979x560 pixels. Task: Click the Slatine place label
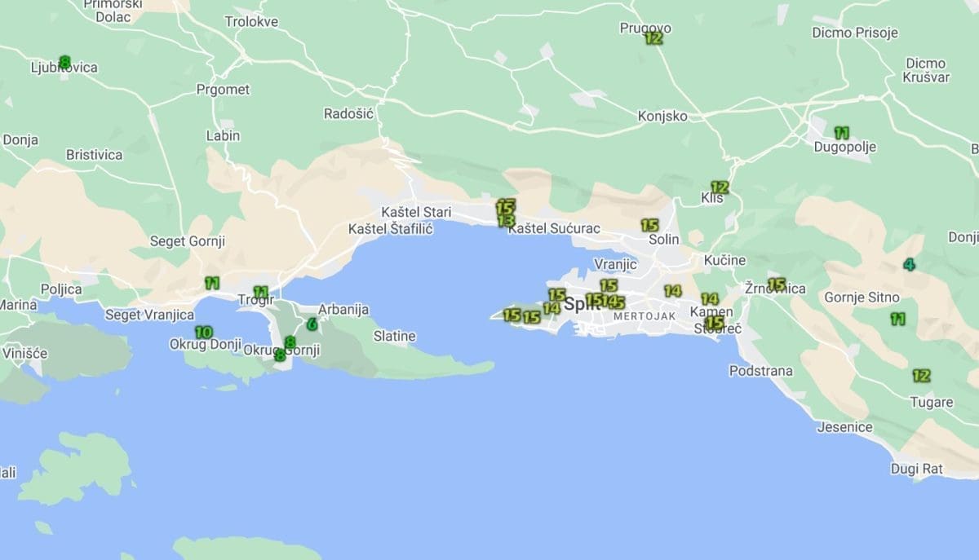click(x=394, y=336)
